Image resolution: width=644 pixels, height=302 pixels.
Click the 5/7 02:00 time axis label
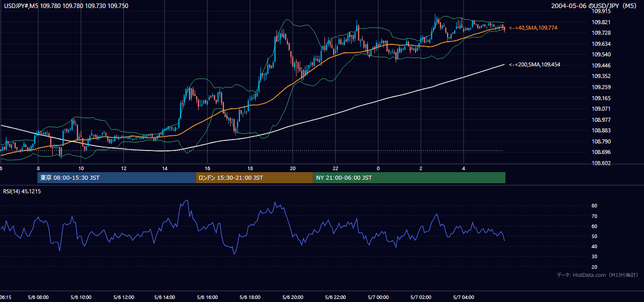(x=421, y=297)
